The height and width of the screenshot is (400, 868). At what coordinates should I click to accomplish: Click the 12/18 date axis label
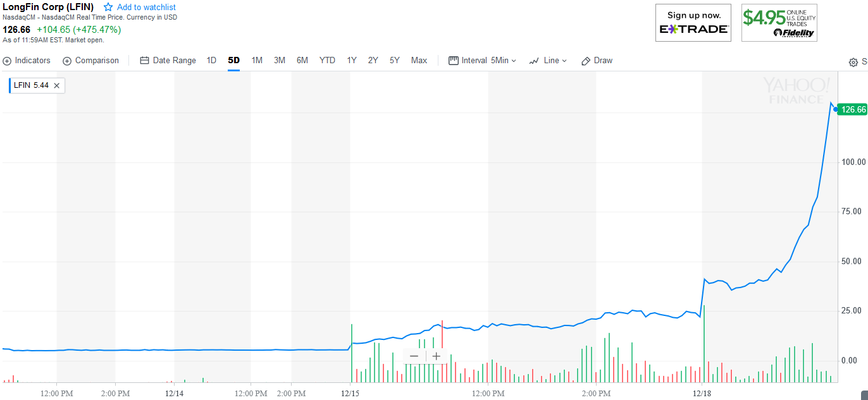pyautogui.click(x=703, y=393)
